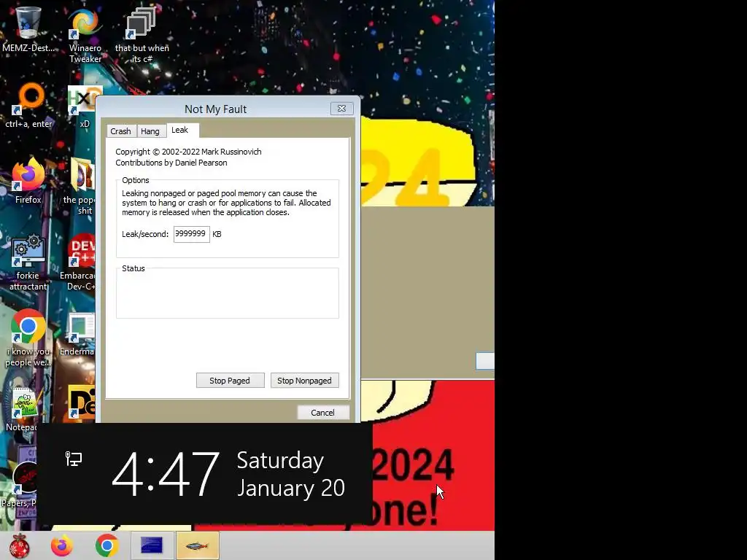Click the 'Saturday' day text on overlay
The width and height of the screenshot is (747, 560).
pyautogui.click(x=280, y=461)
